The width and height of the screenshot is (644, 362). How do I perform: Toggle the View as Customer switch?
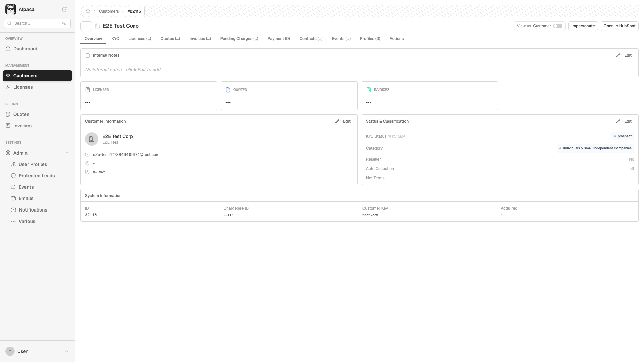pyautogui.click(x=557, y=26)
